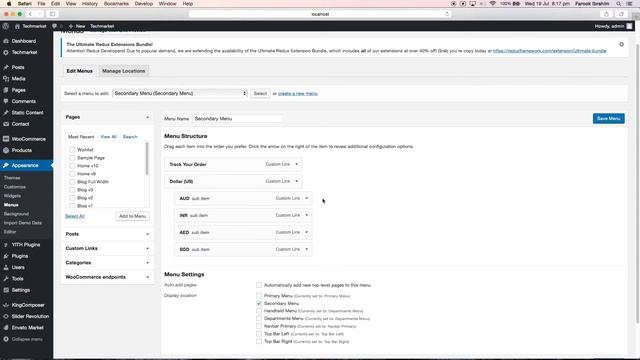Click the Tools wrench icon

[6, 279]
